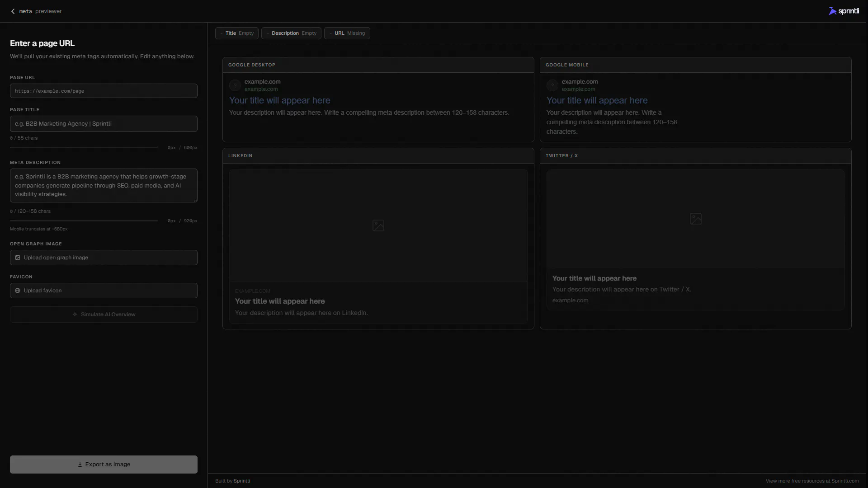Click the Simulate AI Overview button
The image size is (868, 488).
tap(103, 314)
